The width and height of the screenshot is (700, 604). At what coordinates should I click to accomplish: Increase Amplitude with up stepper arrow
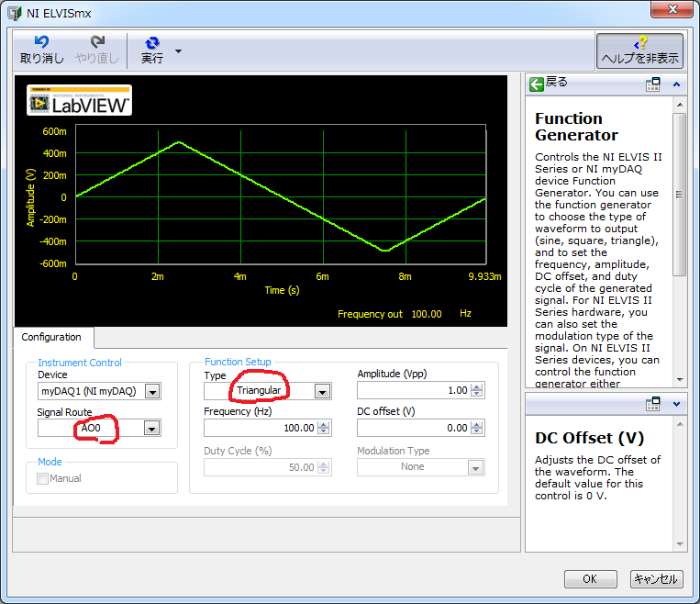click(477, 386)
